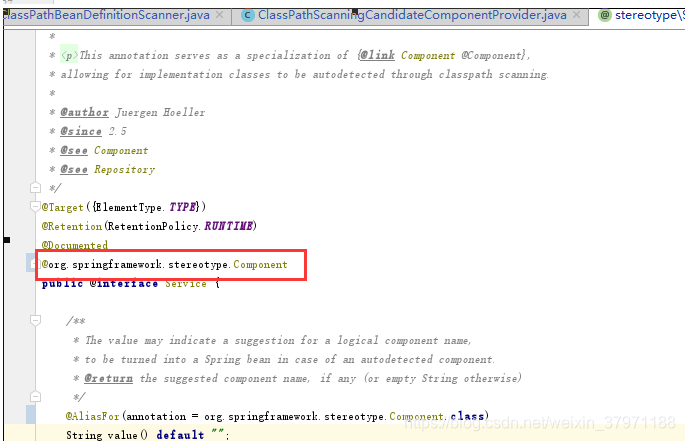This screenshot has height=441, width=685.
Task: Open ClassPathScanningCandidateComponentProvider.java tab
Action: pos(412,15)
